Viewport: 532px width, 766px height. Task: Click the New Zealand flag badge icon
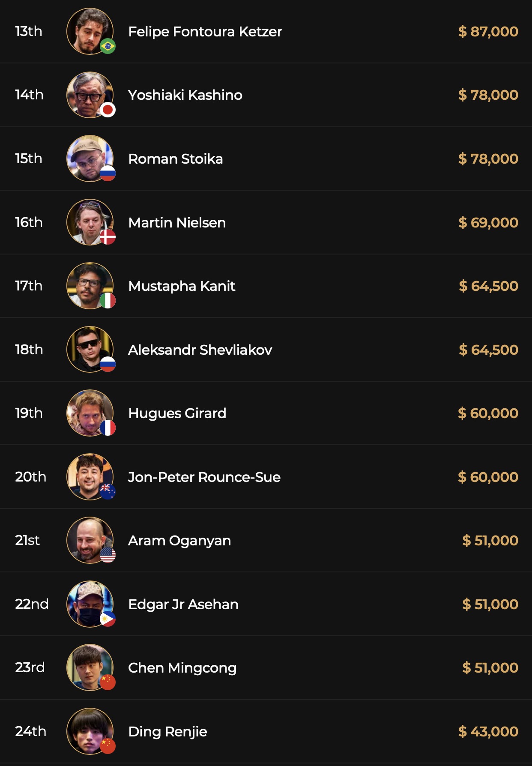tap(108, 491)
